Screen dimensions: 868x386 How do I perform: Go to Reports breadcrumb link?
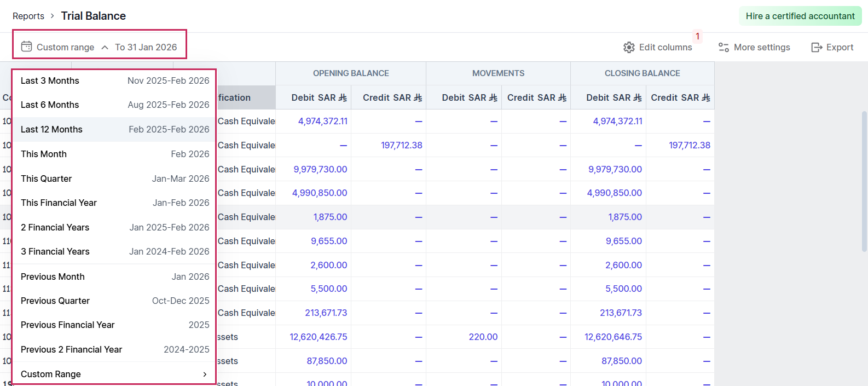pyautogui.click(x=28, y=16)
